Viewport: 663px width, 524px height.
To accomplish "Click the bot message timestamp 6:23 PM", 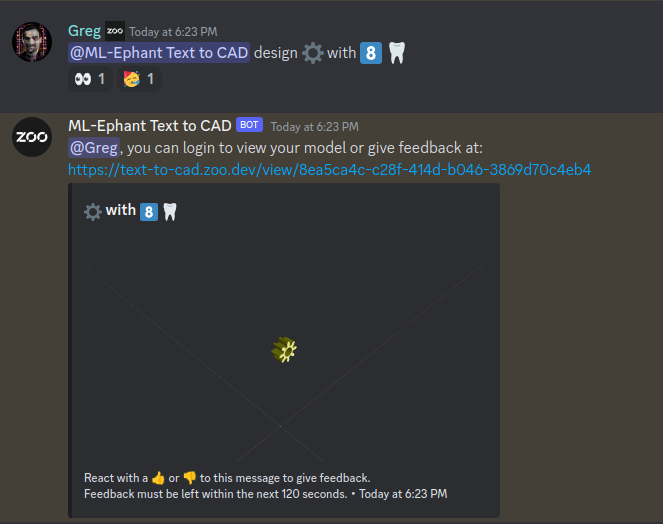I will coord(315,127).
